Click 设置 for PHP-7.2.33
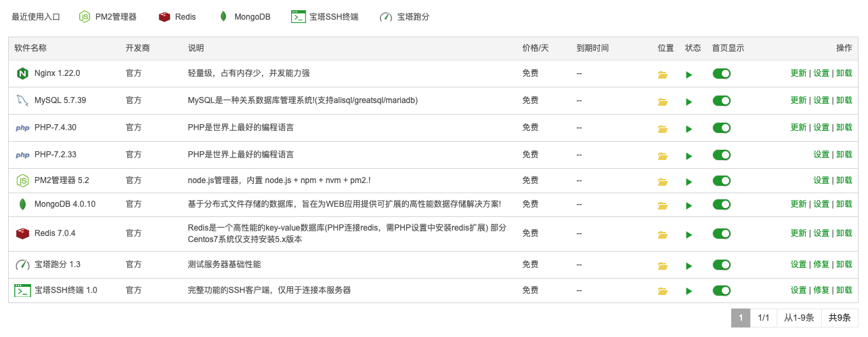 tap(821, 155)
